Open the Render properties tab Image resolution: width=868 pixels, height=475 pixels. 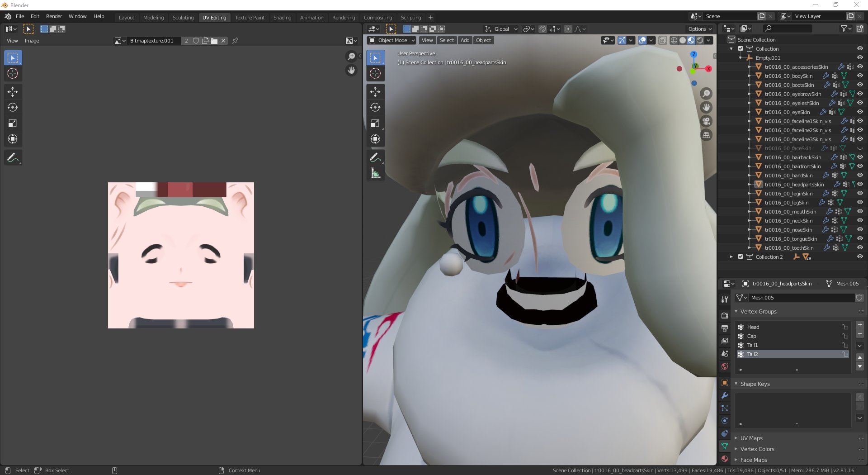click(725, 315)
